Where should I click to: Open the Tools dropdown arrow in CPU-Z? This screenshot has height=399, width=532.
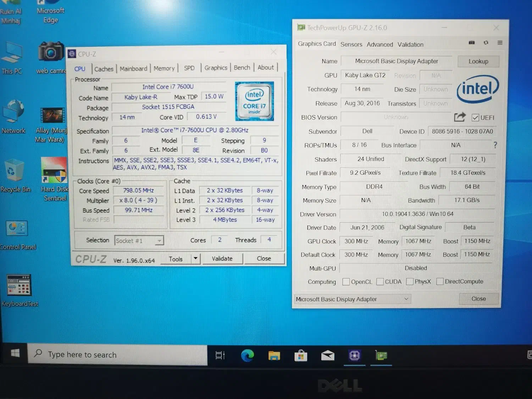point(195,259)
